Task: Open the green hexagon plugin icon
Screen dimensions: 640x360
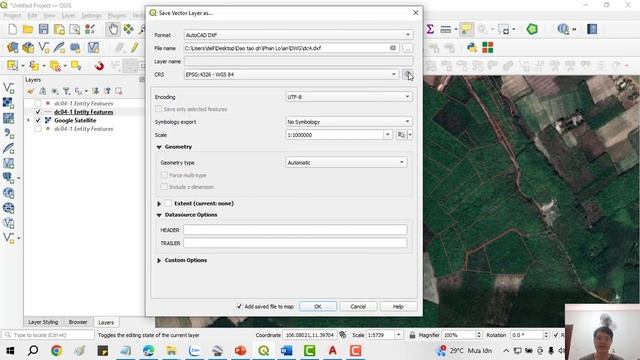Action: [532, 29]
